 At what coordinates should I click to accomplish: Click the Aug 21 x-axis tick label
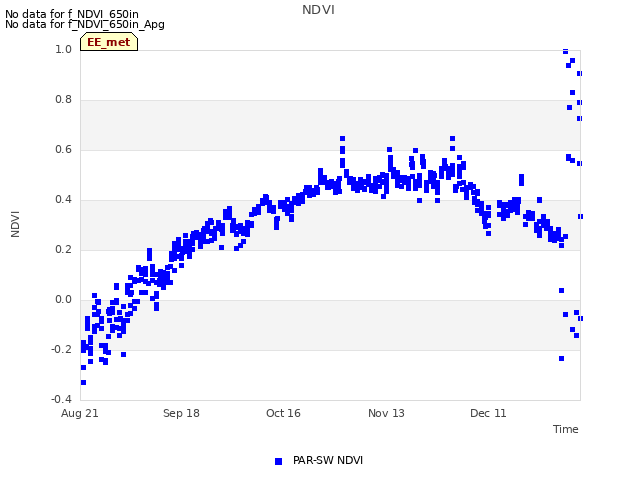coord(80,413)
